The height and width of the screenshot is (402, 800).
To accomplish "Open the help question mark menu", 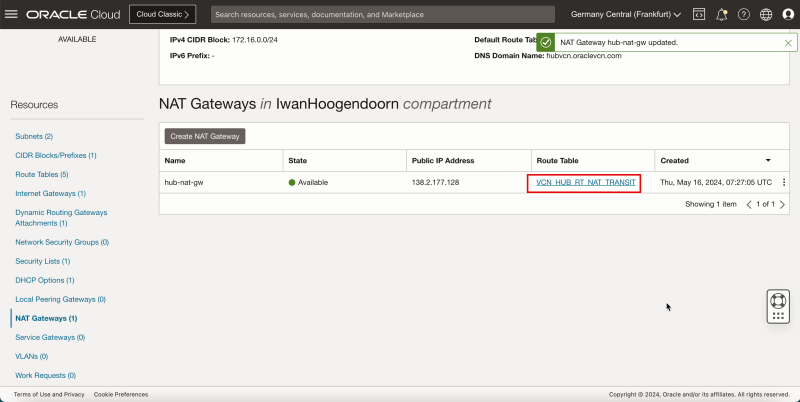I will pyautogui.click(x=744, y=15).
